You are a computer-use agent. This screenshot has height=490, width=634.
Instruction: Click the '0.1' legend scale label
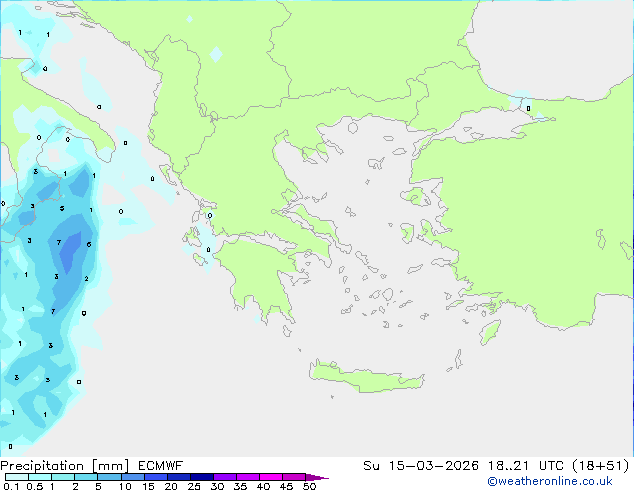(x=11, y=486)
